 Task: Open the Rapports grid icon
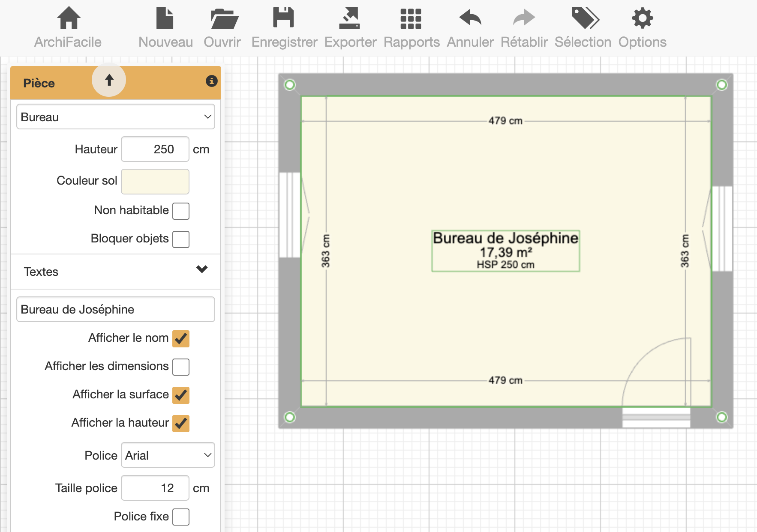[x=411, y=19]
